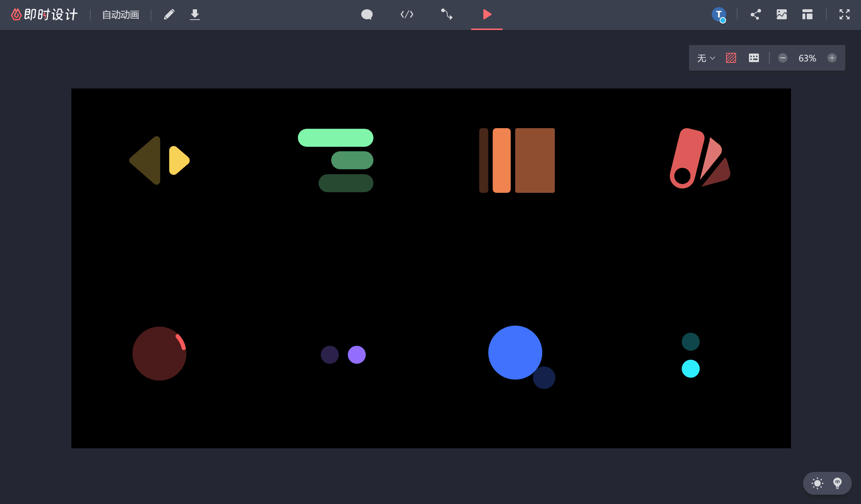This screenshot has width=861, height=504.
Task: Click the share icon
Action: click(x=755, y=15)
